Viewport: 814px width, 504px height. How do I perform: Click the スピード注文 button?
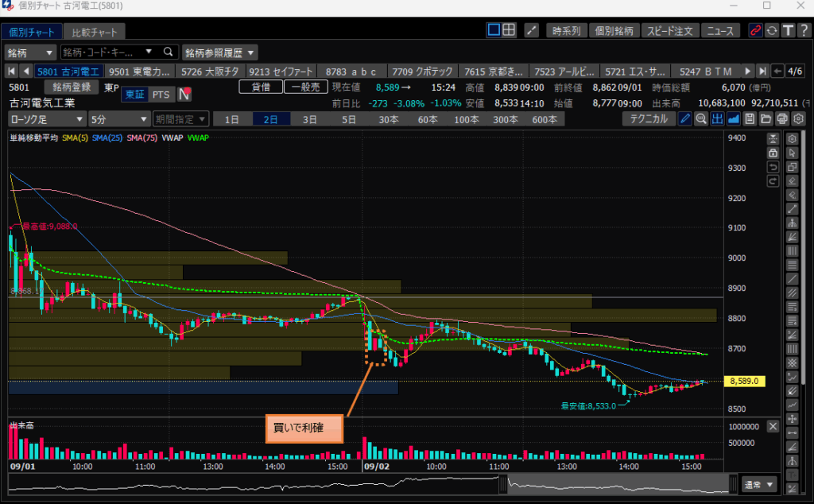point(672,31)
